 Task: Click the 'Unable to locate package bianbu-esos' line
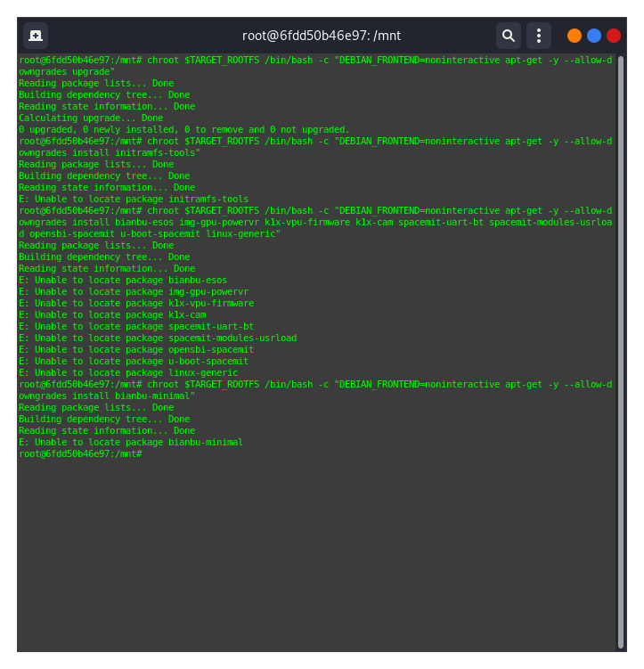tap(123, 280)
